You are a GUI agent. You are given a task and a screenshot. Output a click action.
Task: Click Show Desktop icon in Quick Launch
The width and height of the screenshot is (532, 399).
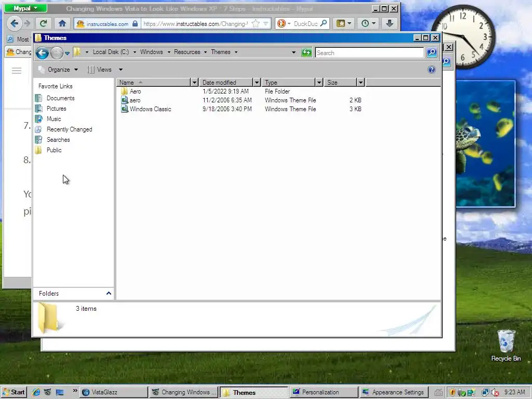click(60, 392)
